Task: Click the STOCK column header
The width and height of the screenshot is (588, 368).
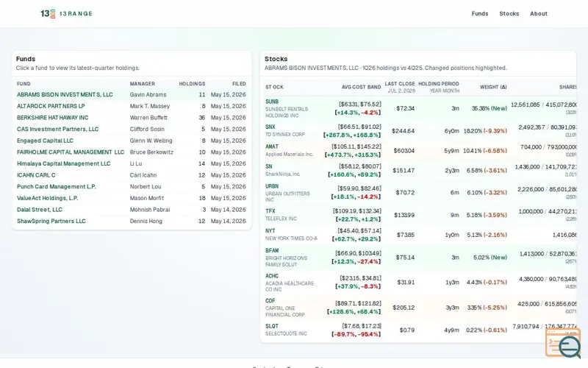Action: pyautogui.click(x=274, y=87)
